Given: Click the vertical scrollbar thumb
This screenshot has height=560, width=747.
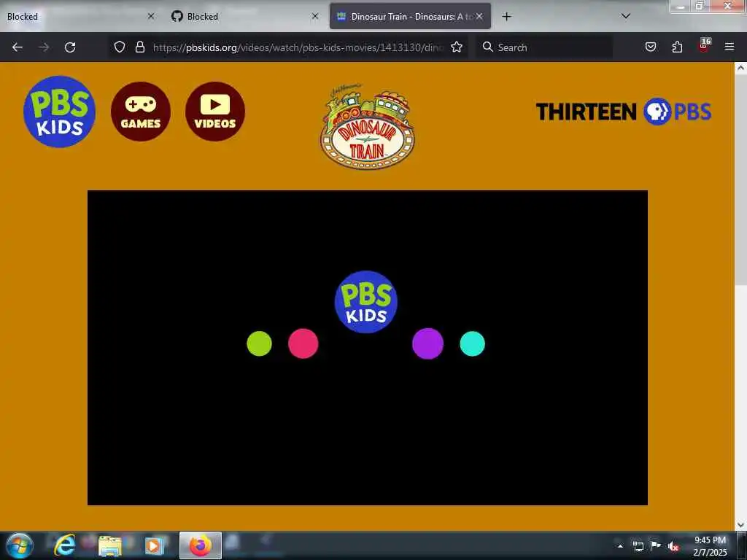Looking at the screenshot, I should pos(741,179).
